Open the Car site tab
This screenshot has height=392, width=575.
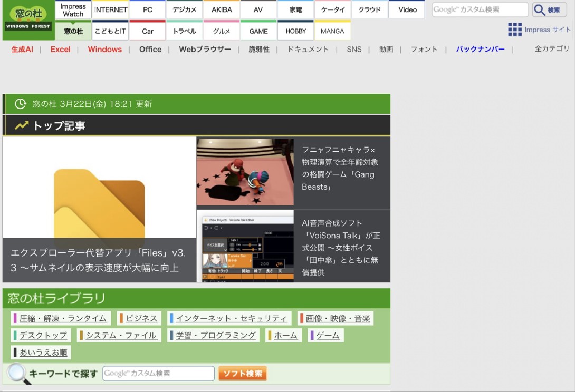tap(147, 31)
